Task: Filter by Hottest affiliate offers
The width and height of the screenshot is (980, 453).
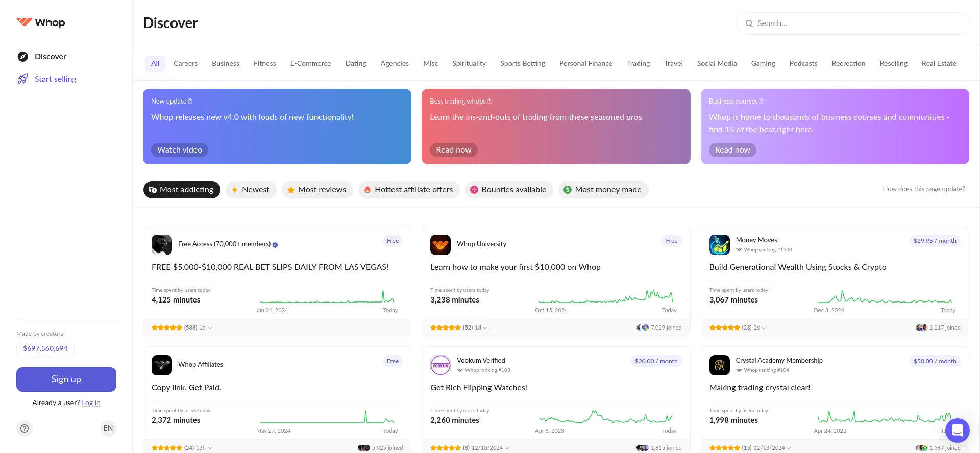Action: point(409,190)
